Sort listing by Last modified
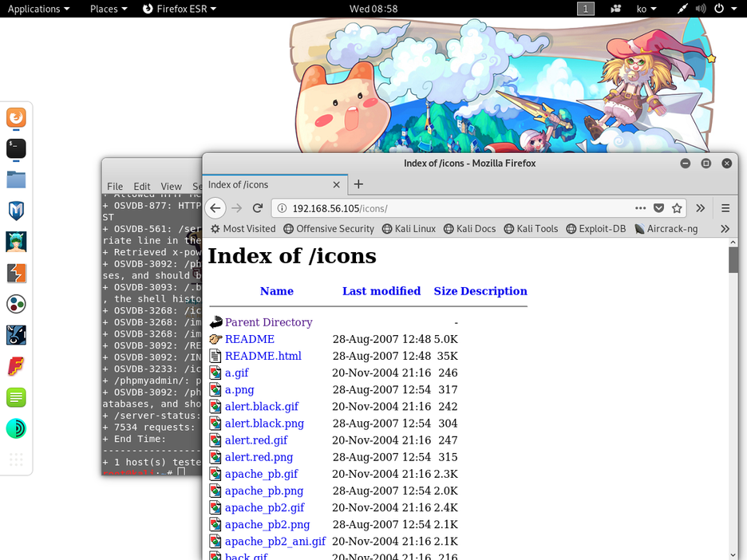 pos(381,291)
